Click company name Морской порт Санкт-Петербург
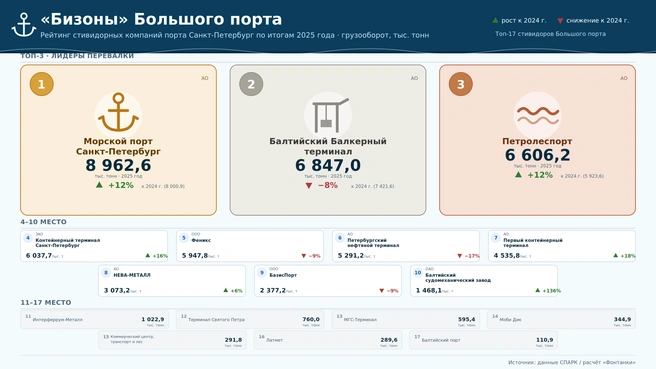 pyautogui.click(x=118, y=146)
